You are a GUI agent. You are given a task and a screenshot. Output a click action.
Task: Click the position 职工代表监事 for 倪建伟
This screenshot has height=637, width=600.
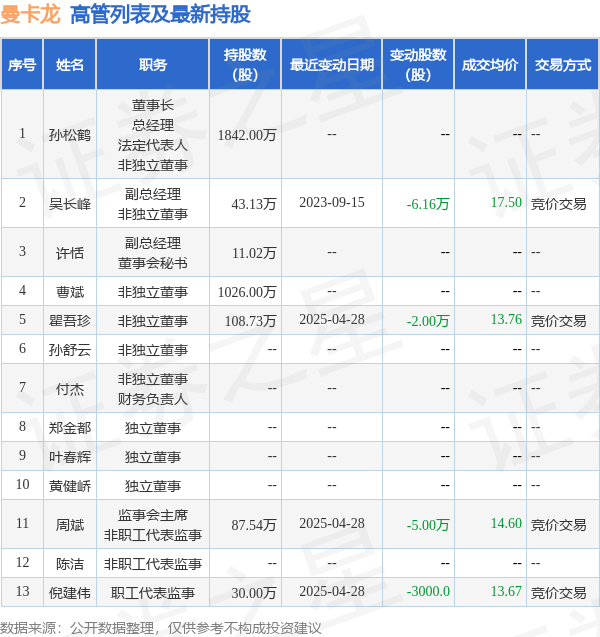click(x=153, y=593)
